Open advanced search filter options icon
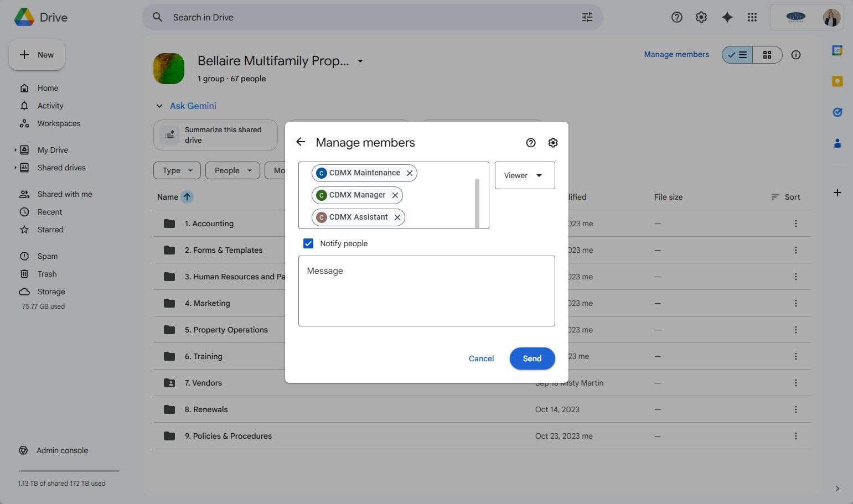Viewport: 853px width, 504px height. pos(587,17)
